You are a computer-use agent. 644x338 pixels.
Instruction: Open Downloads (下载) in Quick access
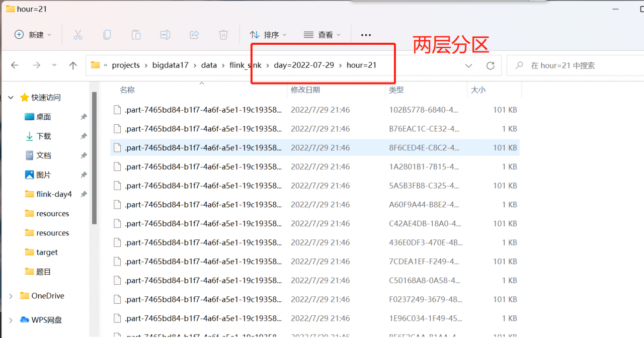click(x=43, y=136)
